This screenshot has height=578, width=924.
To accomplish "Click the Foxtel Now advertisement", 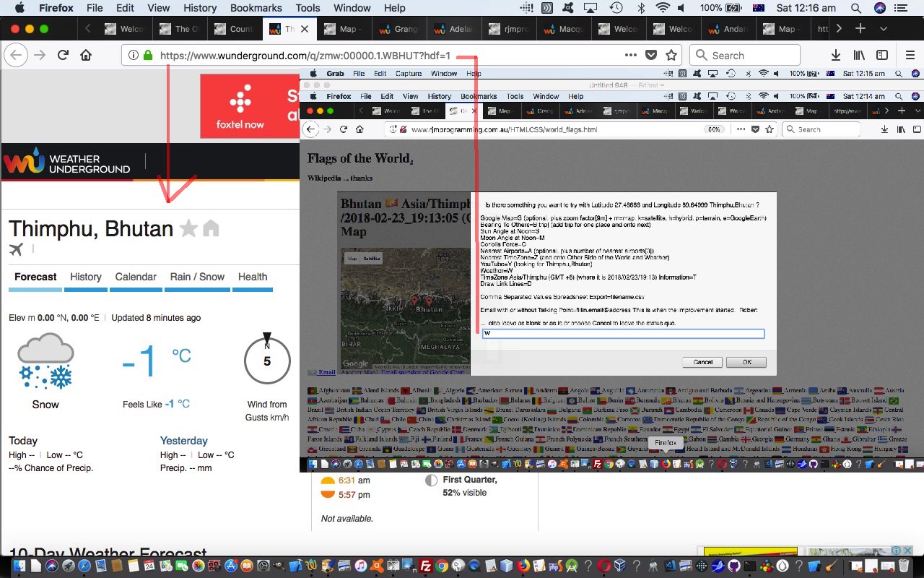I will click(250, 107).
